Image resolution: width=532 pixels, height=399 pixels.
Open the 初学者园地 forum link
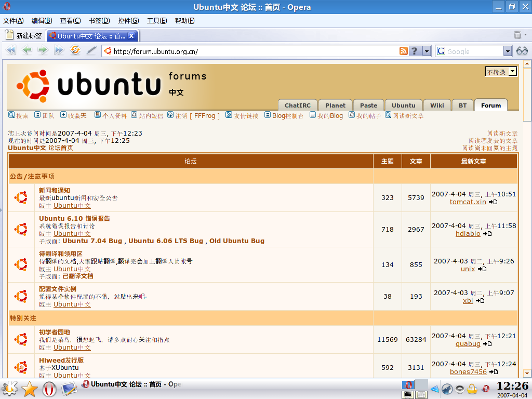tap(54, 332)
